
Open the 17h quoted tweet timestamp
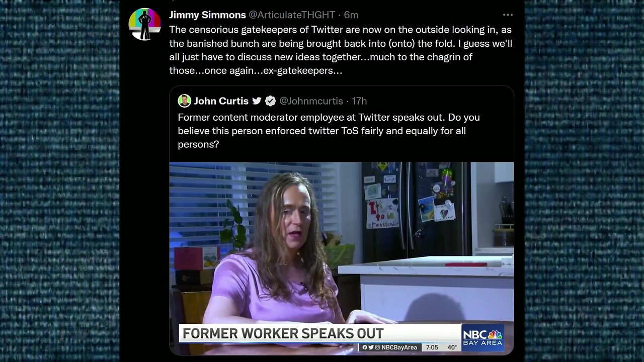click(x=359, y=101)
